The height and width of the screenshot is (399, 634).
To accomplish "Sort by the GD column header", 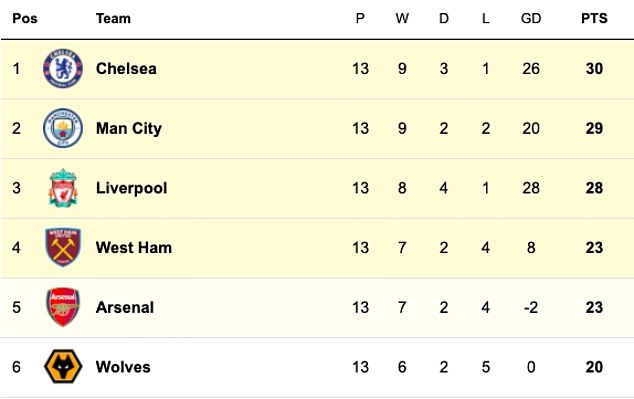I will point(530,19).
